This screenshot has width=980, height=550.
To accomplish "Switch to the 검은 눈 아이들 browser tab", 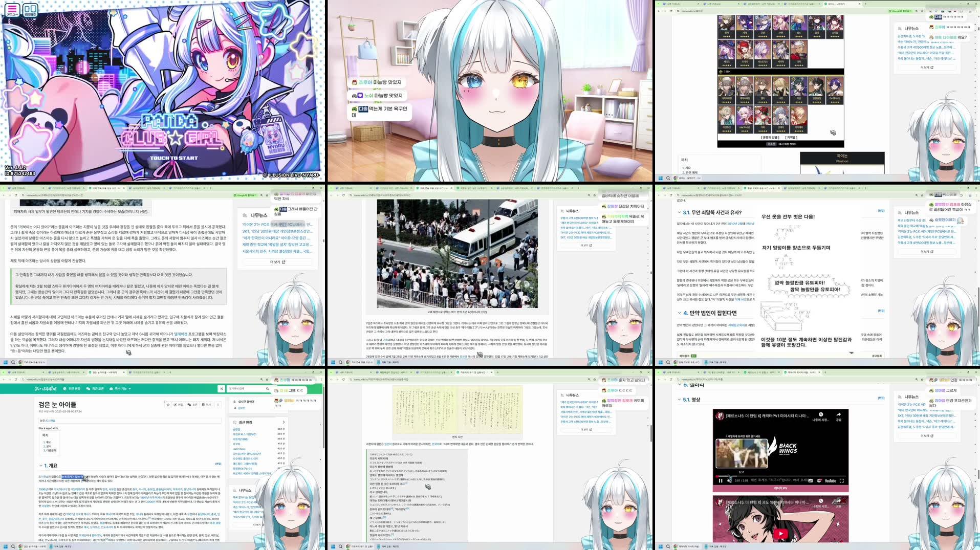I will click(x=104, y=372).
